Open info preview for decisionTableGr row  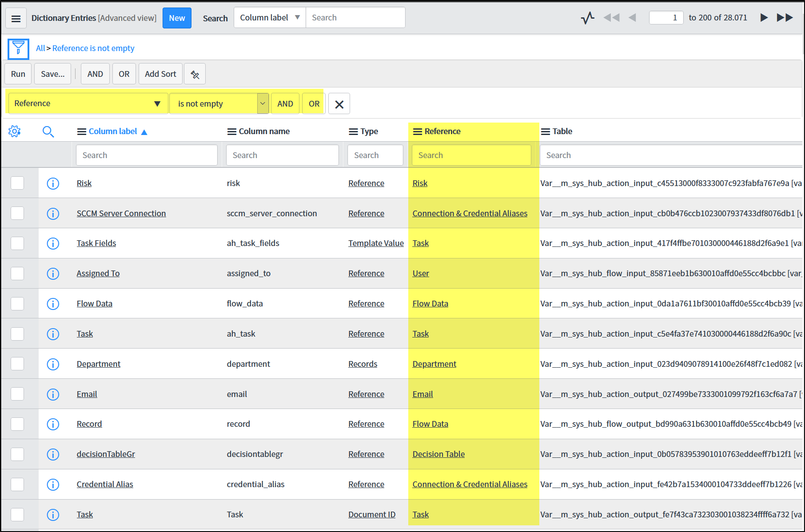click(53, 454)
